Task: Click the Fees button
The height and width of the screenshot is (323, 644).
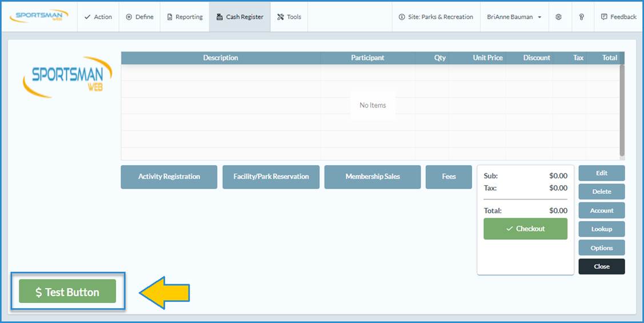Action: [449, 177]
